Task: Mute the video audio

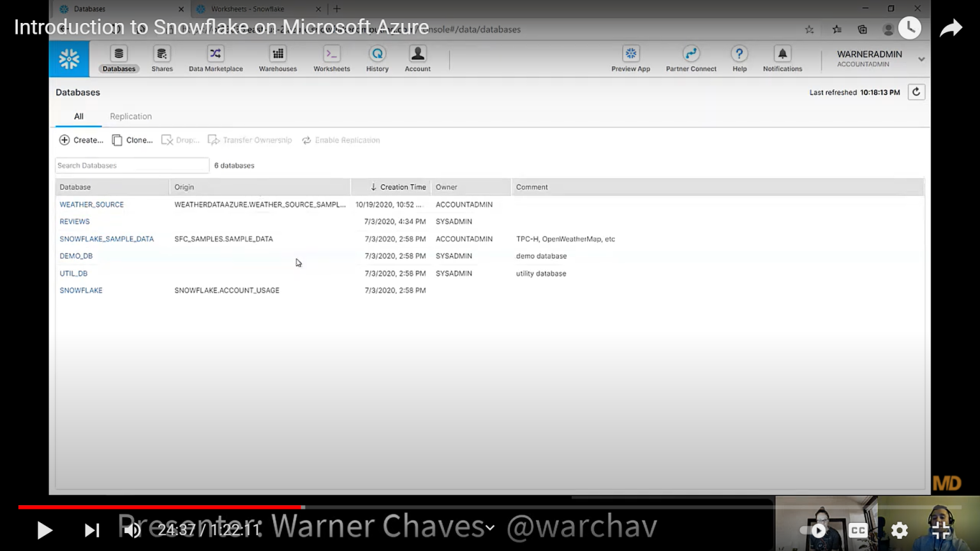Action: (131, 530)
